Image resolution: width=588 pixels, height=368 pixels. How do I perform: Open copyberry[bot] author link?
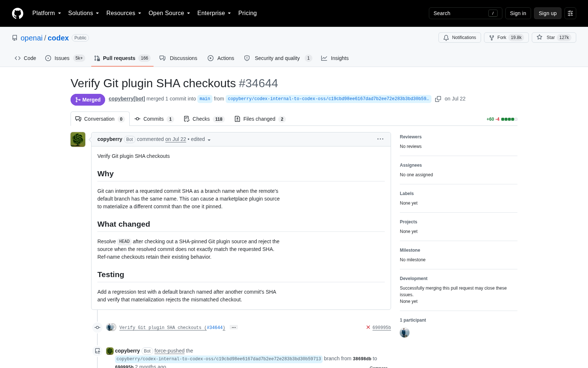[x=127, y=99]
